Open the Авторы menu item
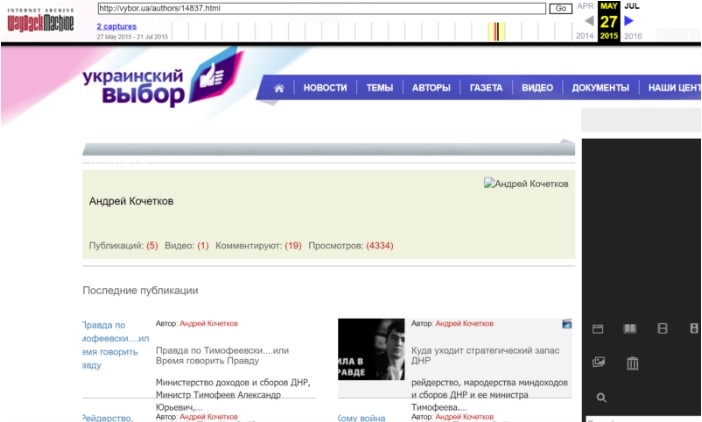Screen dimensions: 702x422 pos(431,88)
